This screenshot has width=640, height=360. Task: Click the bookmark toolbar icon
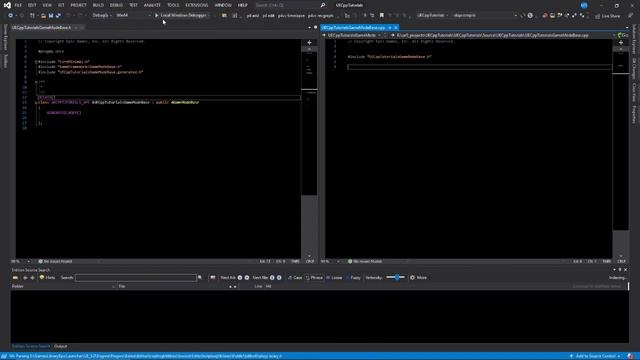[x=382, y=16]
